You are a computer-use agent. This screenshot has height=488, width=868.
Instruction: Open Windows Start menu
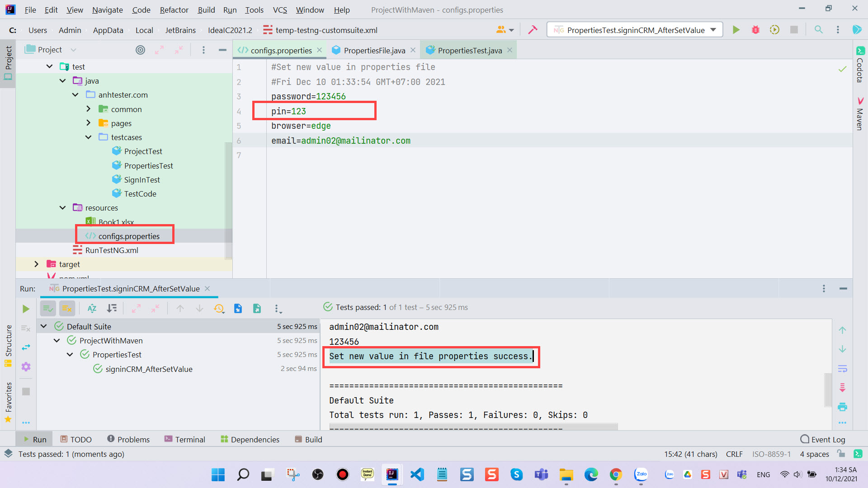218,474
